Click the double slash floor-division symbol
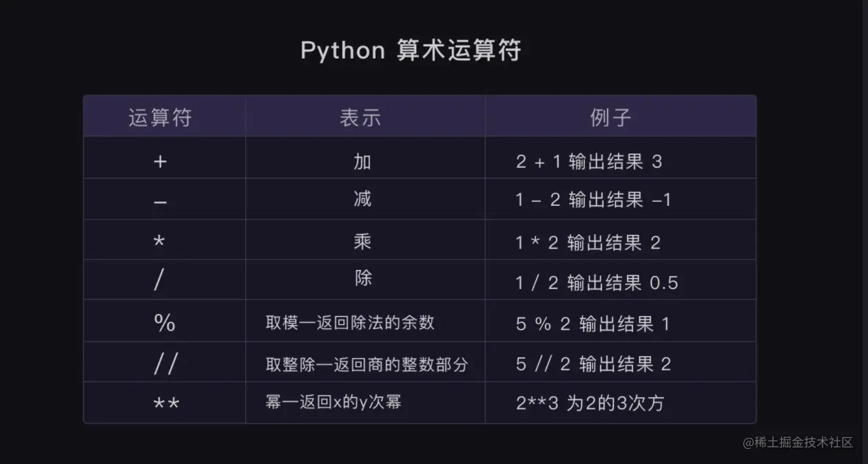 coord(165,363)
